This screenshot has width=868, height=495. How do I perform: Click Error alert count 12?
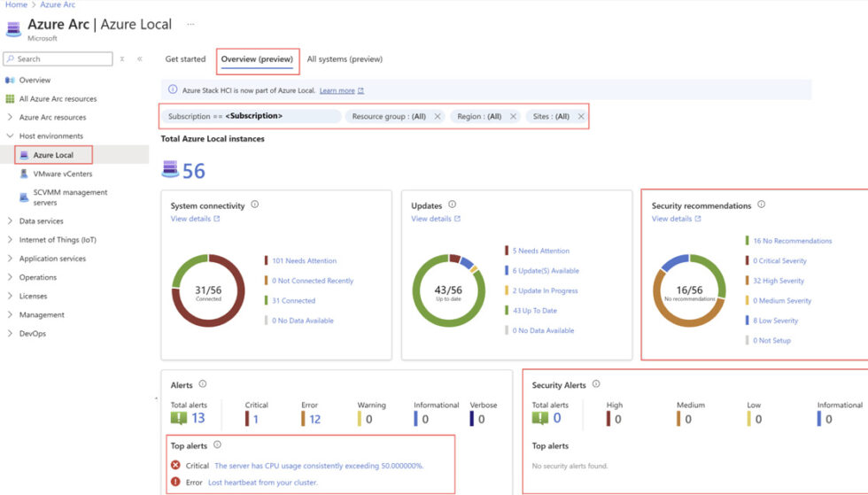(x=315, y=419)
